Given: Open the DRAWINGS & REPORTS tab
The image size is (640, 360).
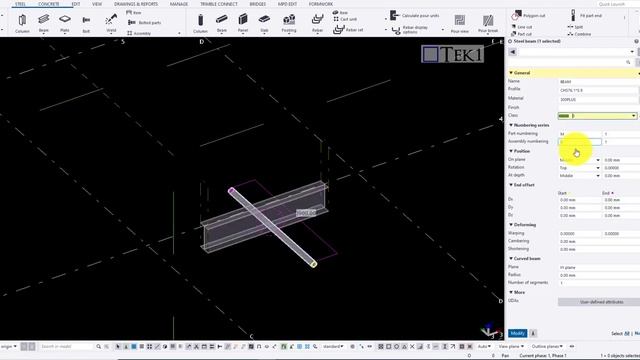Looking at the screenshot, I should point(136,4).
